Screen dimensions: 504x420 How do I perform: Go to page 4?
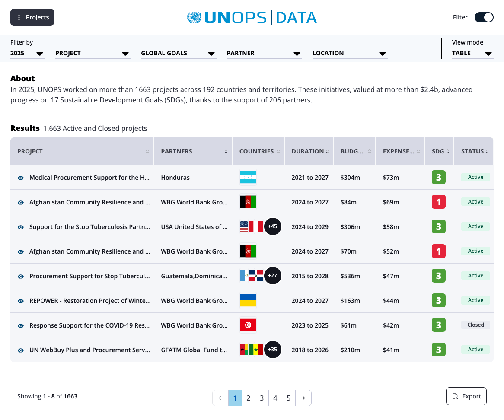pos(275,398)
